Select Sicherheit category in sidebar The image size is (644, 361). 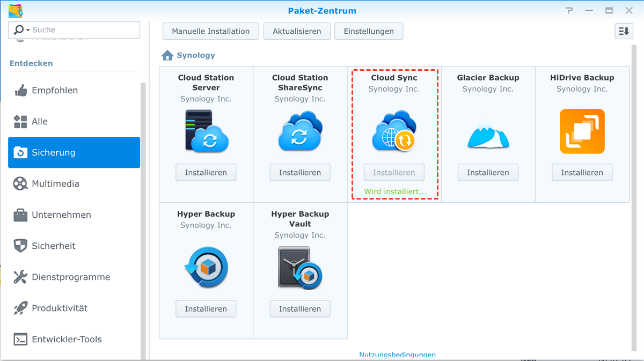[74, 246]
